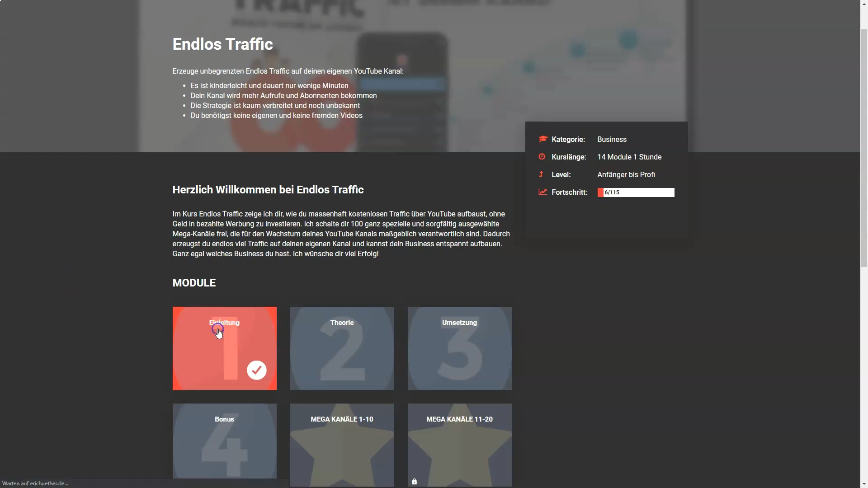Click the Fortschritt chart icon

[x=542, y=192]
